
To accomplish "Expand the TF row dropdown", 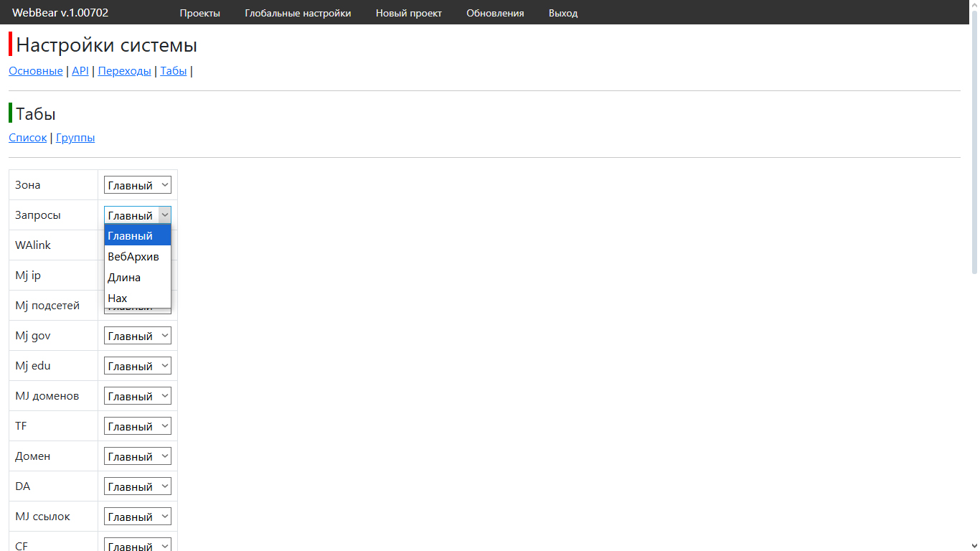I will point(138,426).
